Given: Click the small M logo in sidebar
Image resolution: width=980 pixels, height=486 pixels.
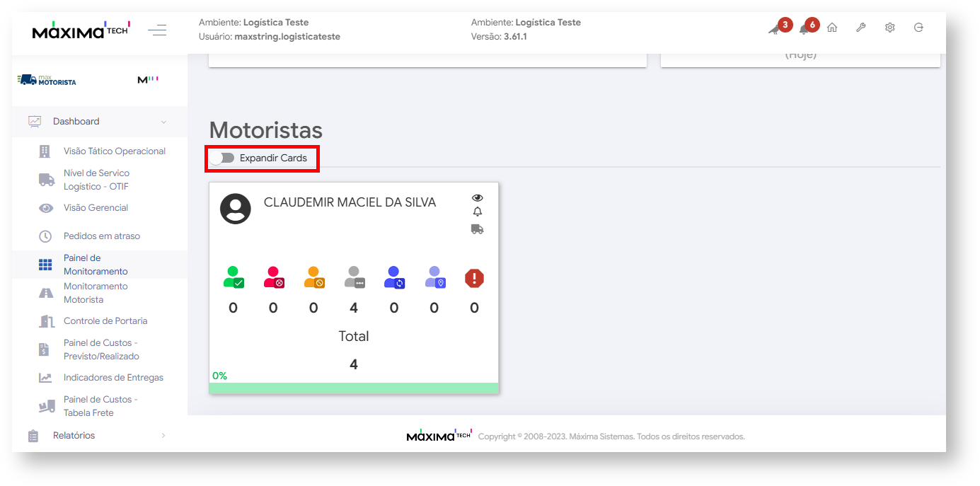Looking at the screenshot, I should click(148, 80).
